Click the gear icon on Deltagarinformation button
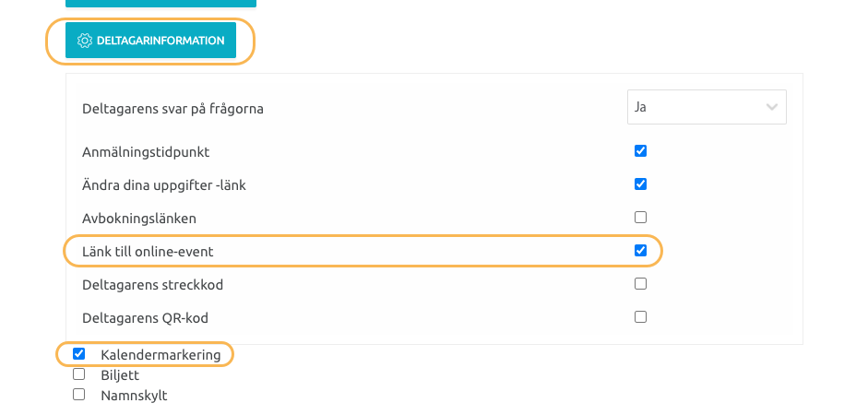Image resolution: width=868 pixels, height=415 pixels. click(84, 41)
